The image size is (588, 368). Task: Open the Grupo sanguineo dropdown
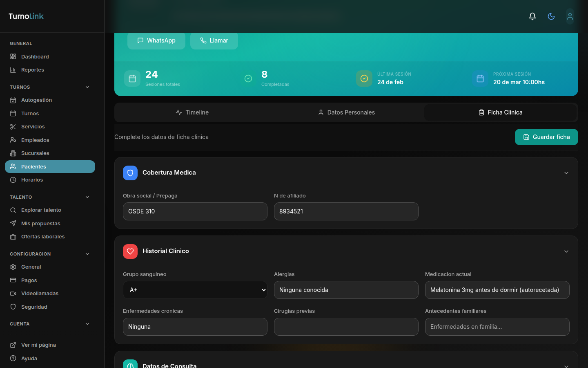[x=195, y=290]
